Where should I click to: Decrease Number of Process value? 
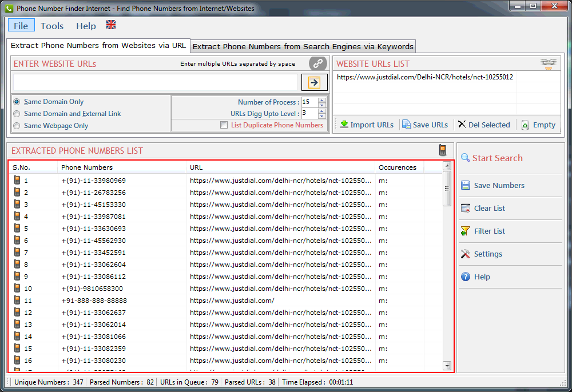321,105
